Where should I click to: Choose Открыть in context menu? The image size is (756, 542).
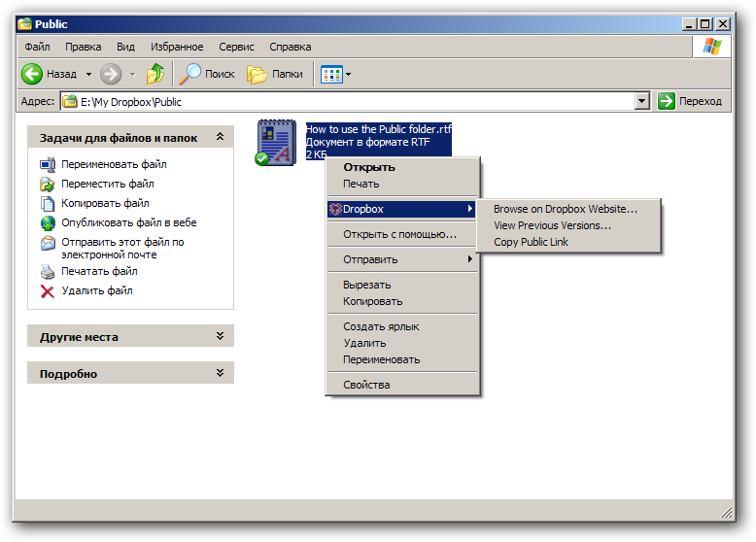click(x=402, y=167)
